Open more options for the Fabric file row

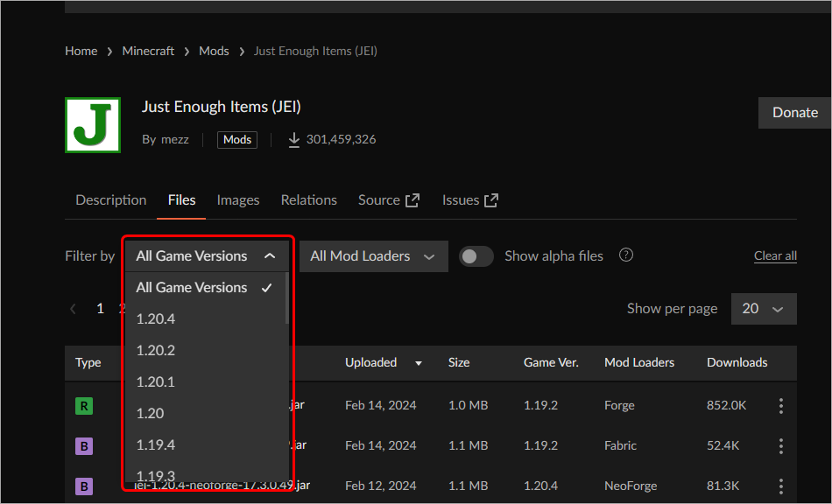click(x=780, y=446)
